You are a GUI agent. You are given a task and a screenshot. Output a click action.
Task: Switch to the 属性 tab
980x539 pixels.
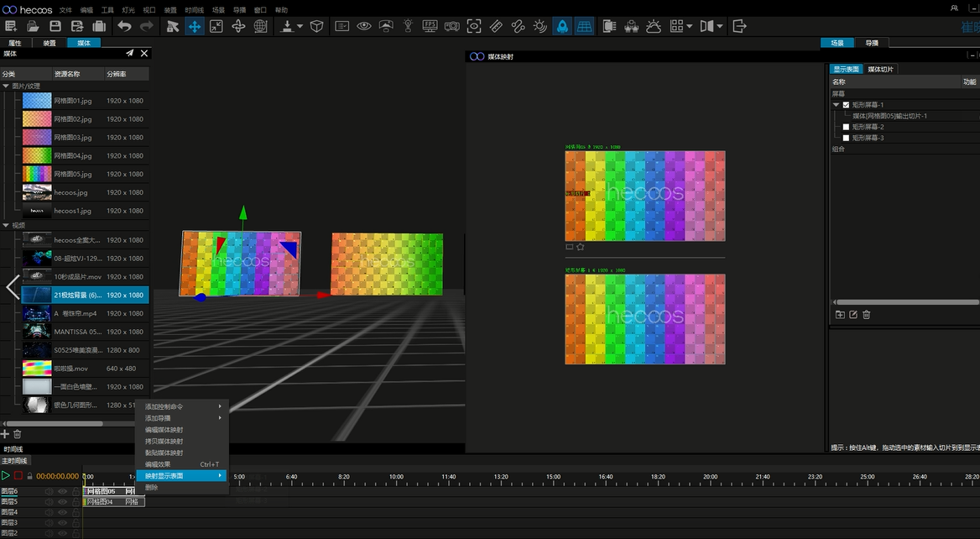[x=15, y=43]
